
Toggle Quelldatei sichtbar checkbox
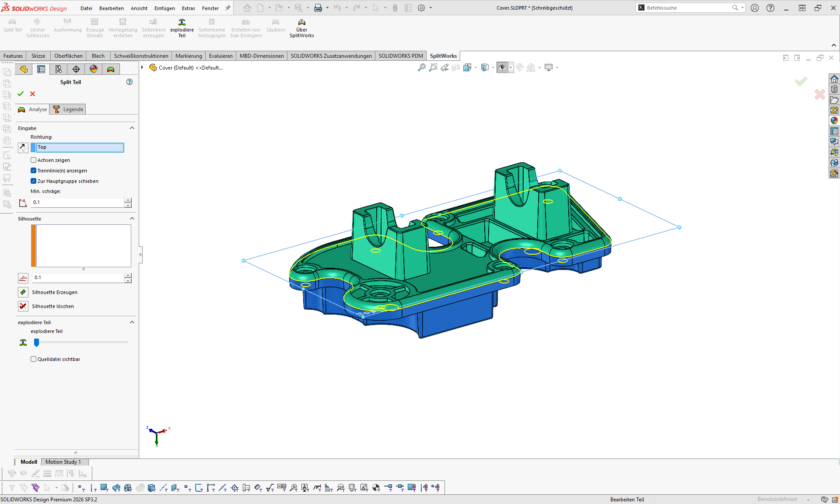(34, 359)
